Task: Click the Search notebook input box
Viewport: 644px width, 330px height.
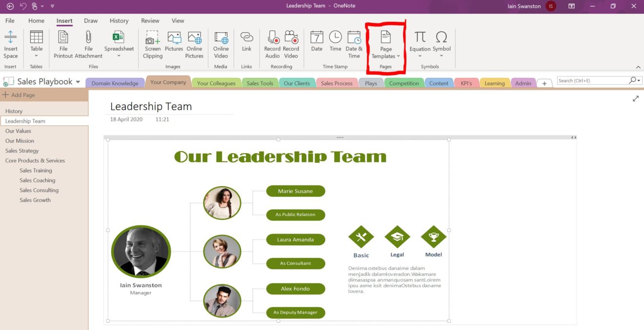Action: click(x=592, y=80)
